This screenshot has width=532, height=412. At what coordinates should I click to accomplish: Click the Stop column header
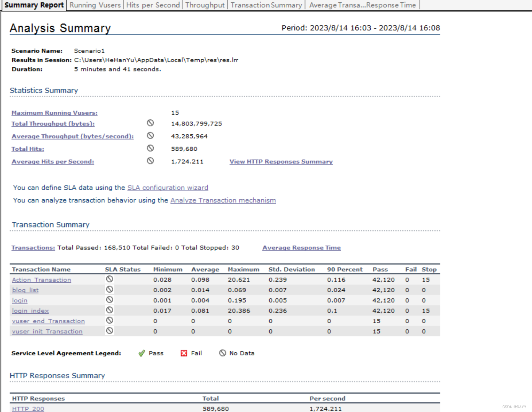coord(429,269)
